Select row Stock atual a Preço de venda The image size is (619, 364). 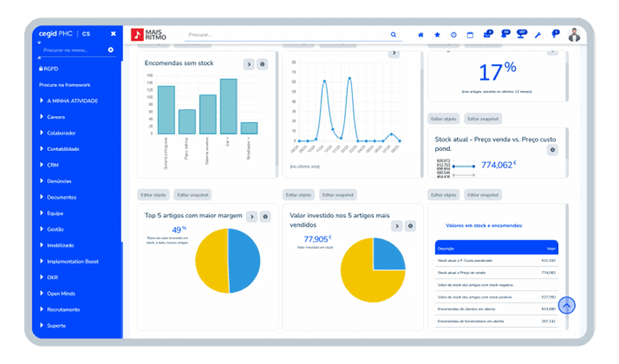497,273
